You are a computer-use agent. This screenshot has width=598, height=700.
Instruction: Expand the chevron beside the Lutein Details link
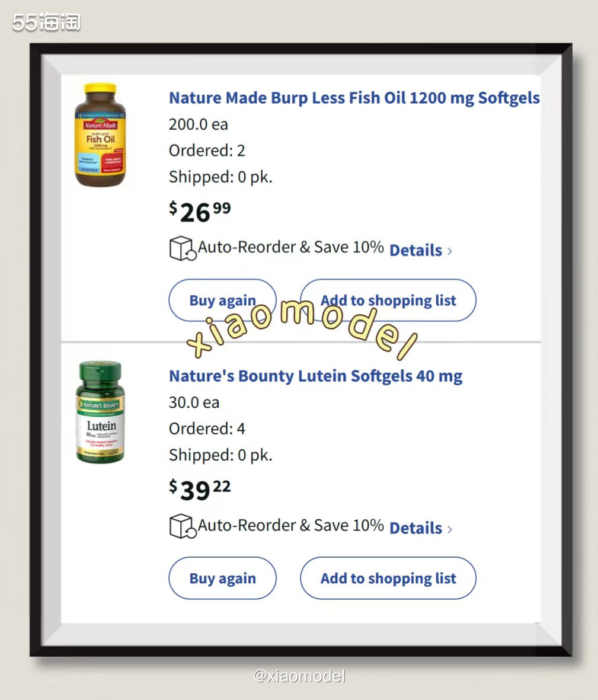[449, 529]
